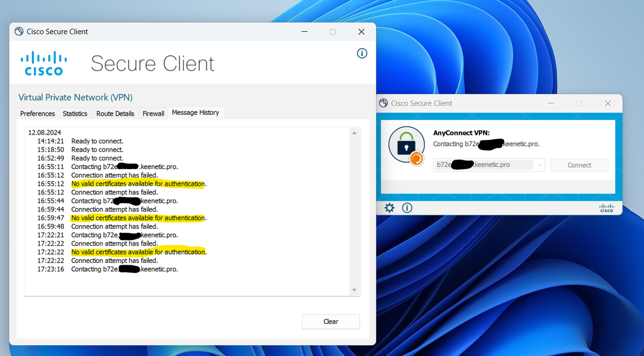This screenshot has height=356, width=644.
Task: Click the 12.08.2024 date entry
Action: 44,132
